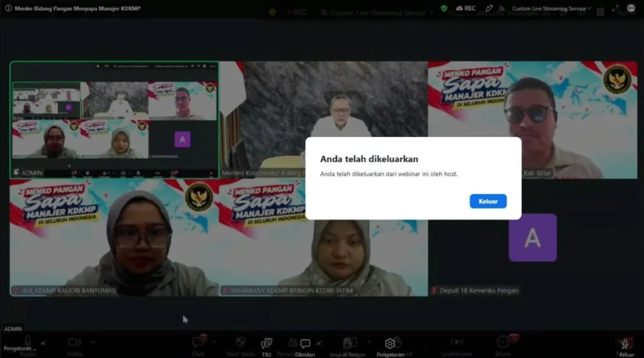Select Maharany KDKMP Bringin Kediri video tile

(324, 237)
